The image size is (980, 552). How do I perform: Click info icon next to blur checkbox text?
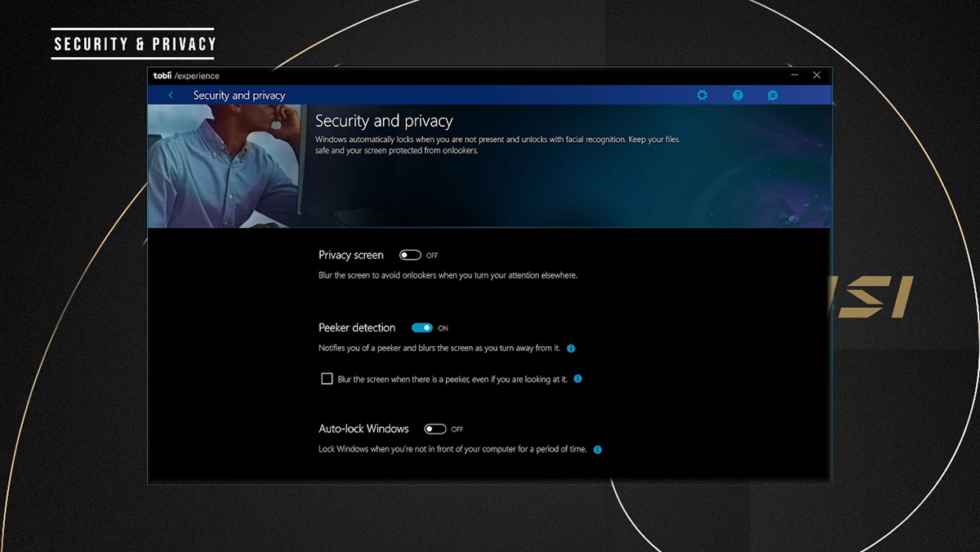pos(577,379)
